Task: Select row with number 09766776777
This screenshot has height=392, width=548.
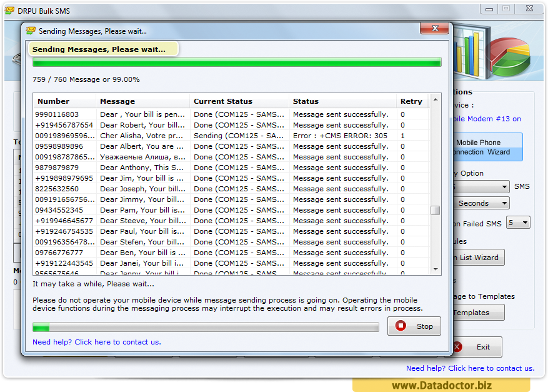Action: tap(231, 253)
